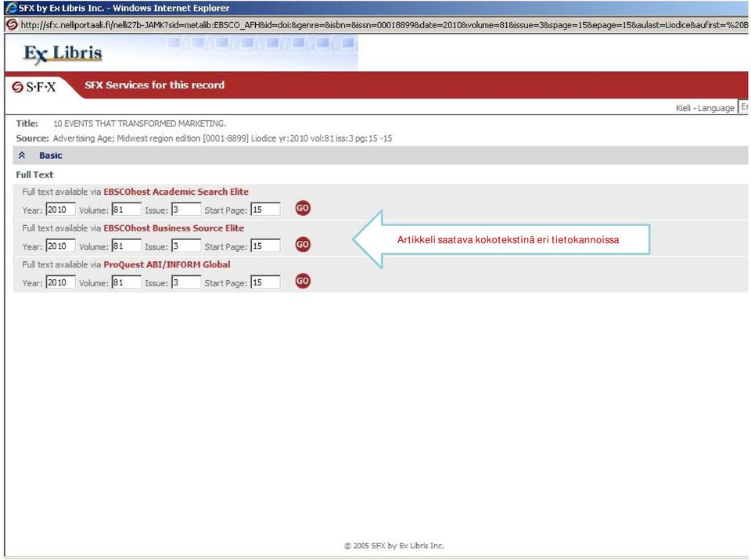Edit Start Page field for ProQuest ABI/INFORM
The height and width of the screenshot is (560, 751).
(265, 282)
